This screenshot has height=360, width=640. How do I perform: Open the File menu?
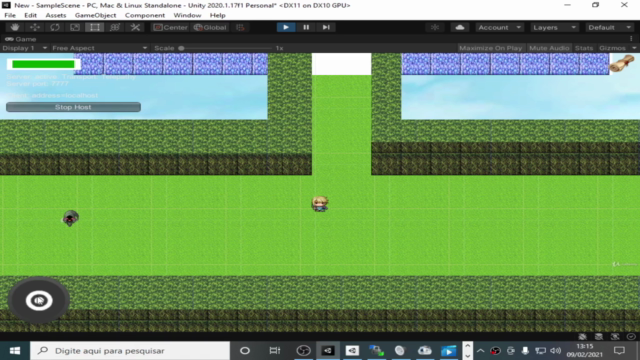coord(10,15)
